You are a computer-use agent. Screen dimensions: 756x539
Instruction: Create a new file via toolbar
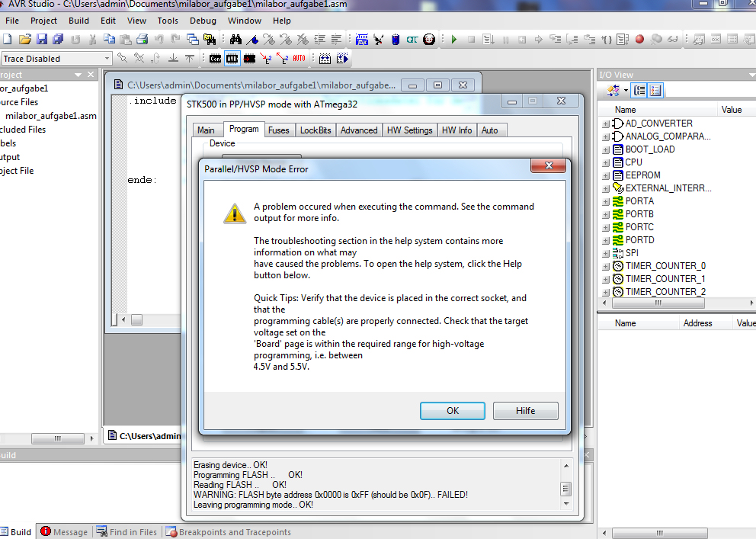tap(7, 40)
